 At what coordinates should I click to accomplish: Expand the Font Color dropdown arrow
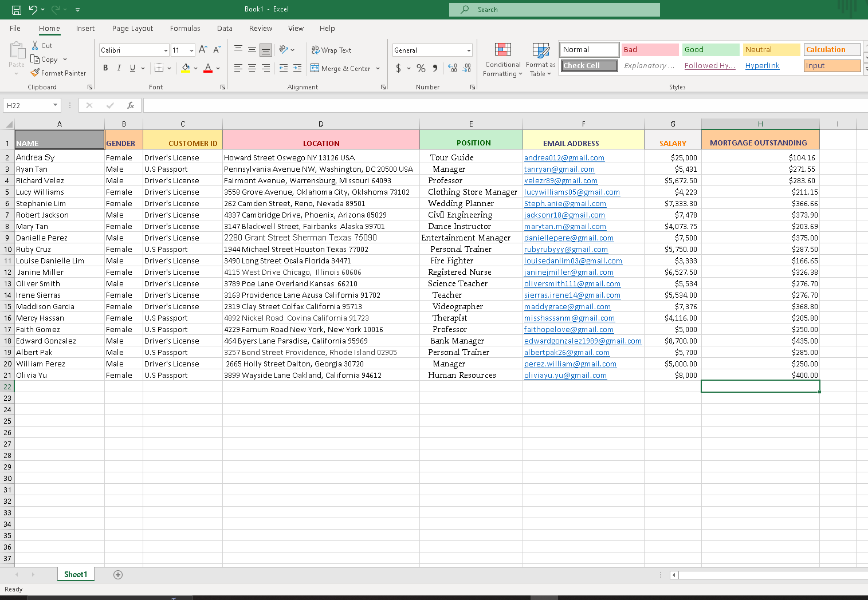pos(218,68)
